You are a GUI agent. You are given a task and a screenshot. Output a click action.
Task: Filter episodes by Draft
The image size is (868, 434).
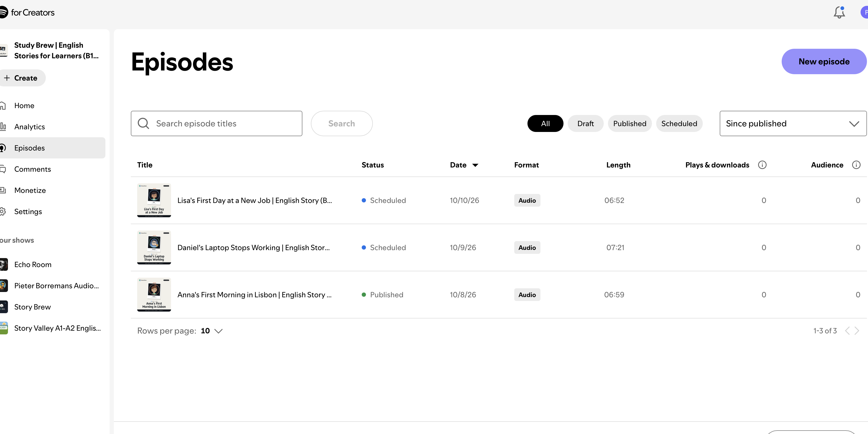585,123
